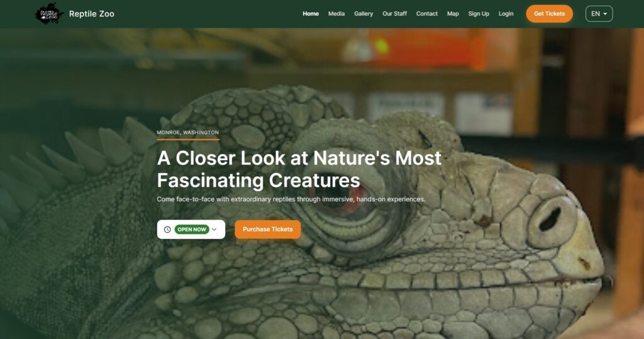Select the OPEN NOW status badge
Viewport: 644px width, 339px height.
(x=191, y=230)
